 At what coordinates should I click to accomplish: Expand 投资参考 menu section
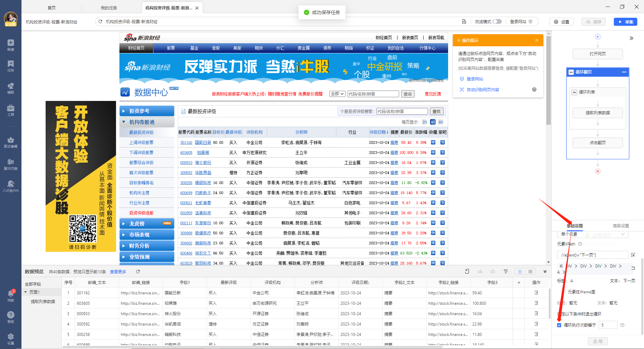(x=147, y=111)
